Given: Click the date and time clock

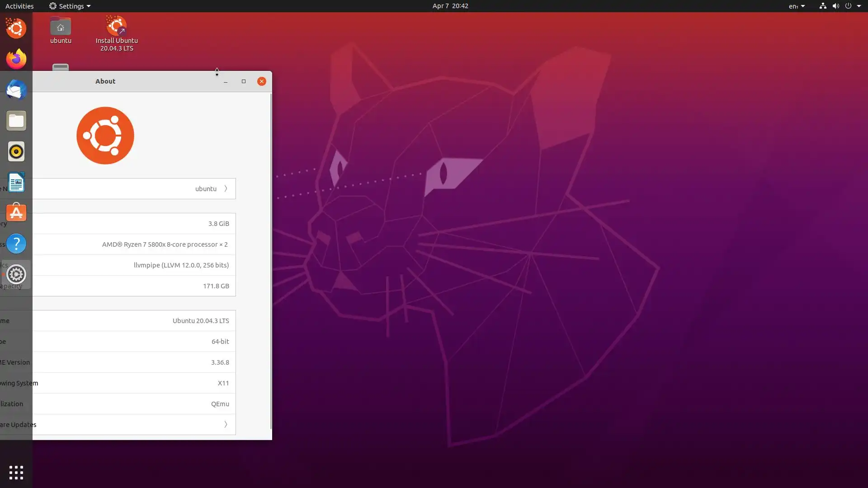Looking at the screenshot, I should (450, 6).
